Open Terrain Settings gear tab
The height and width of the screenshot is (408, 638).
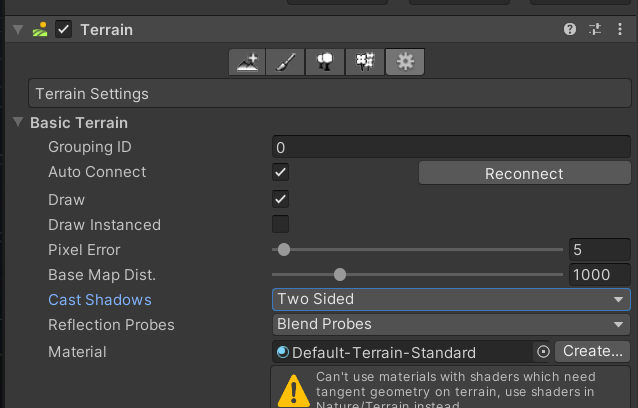point(405,62)
